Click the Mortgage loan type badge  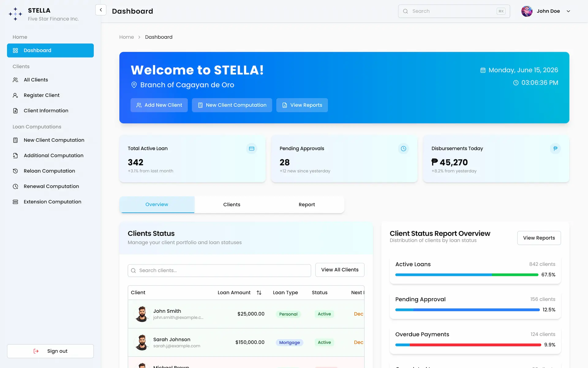coord(289,343)
